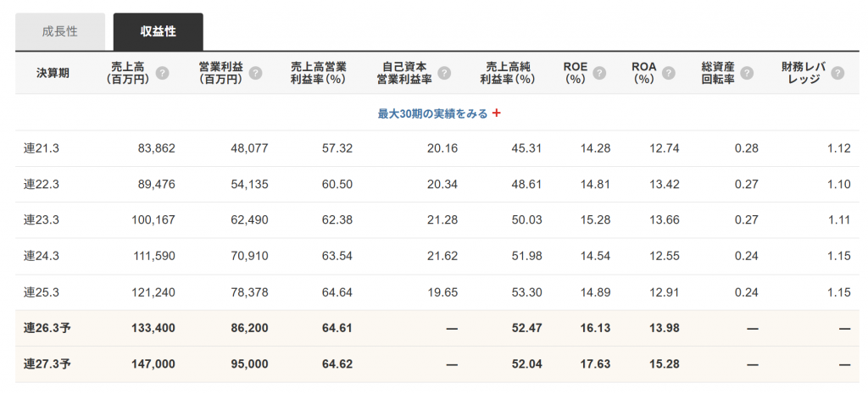Select the 収益性 tab
Screen dimensions: 868x394
tap(159, 31)
